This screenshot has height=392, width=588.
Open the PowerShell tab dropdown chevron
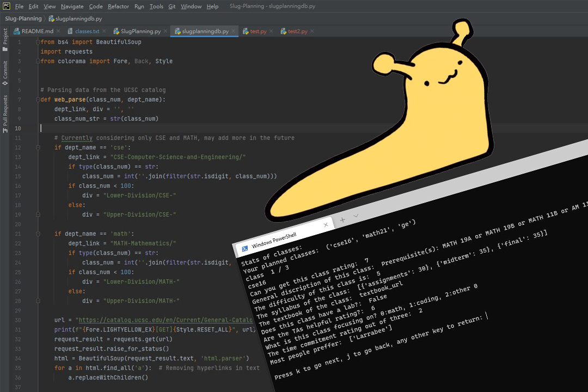(x=356, y=216)
